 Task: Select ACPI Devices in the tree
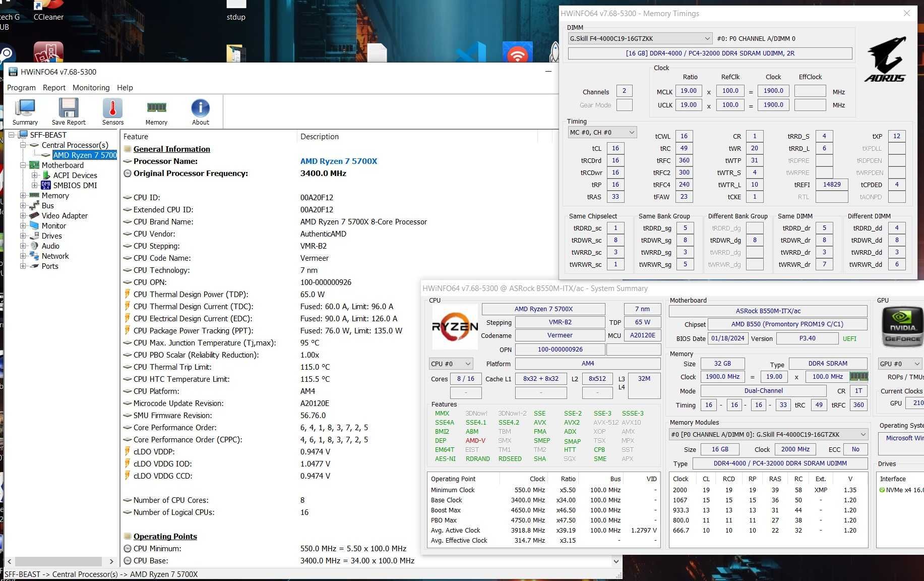point(75,175)
